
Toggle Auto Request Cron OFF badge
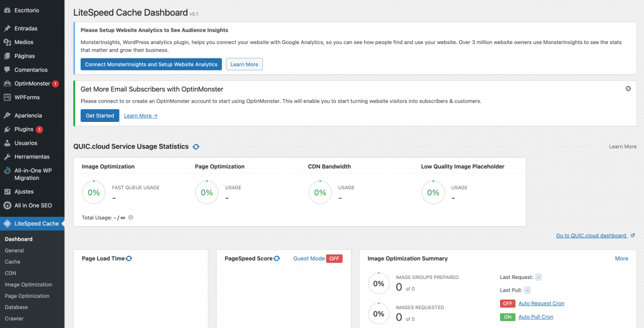tap(507, 303)
